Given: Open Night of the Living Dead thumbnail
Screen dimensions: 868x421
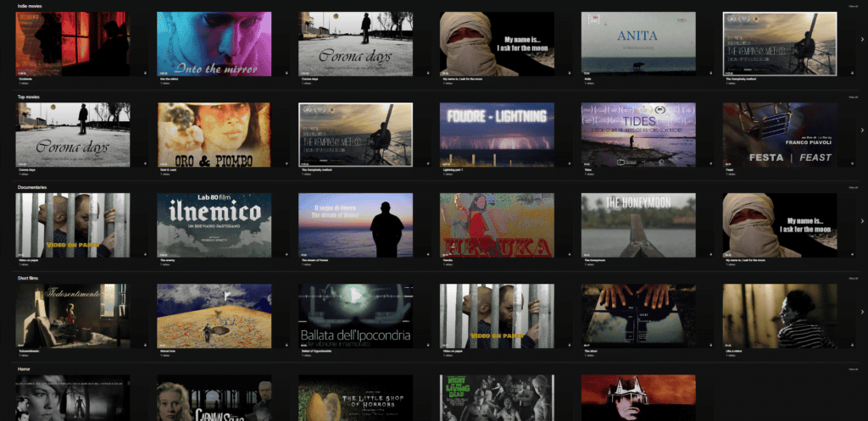Looking at the screenshot, I should [x=497, y=398].
